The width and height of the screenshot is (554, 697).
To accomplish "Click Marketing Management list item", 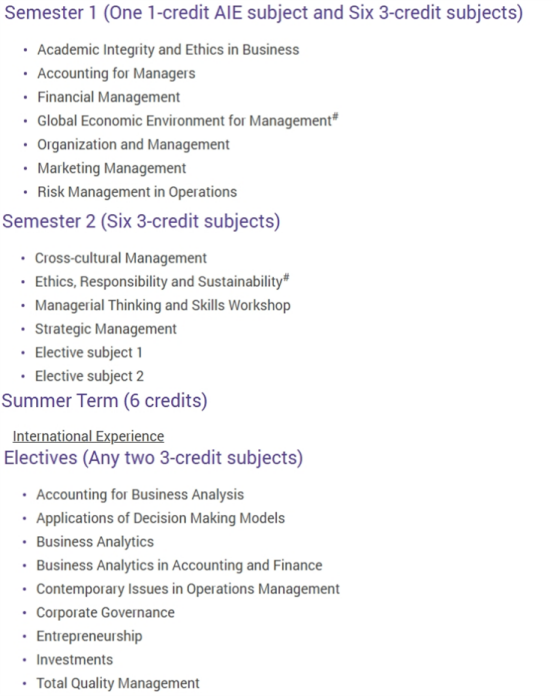I will 112,168.
